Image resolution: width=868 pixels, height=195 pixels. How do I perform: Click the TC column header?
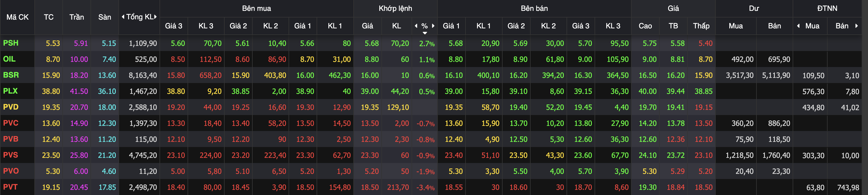49,17
